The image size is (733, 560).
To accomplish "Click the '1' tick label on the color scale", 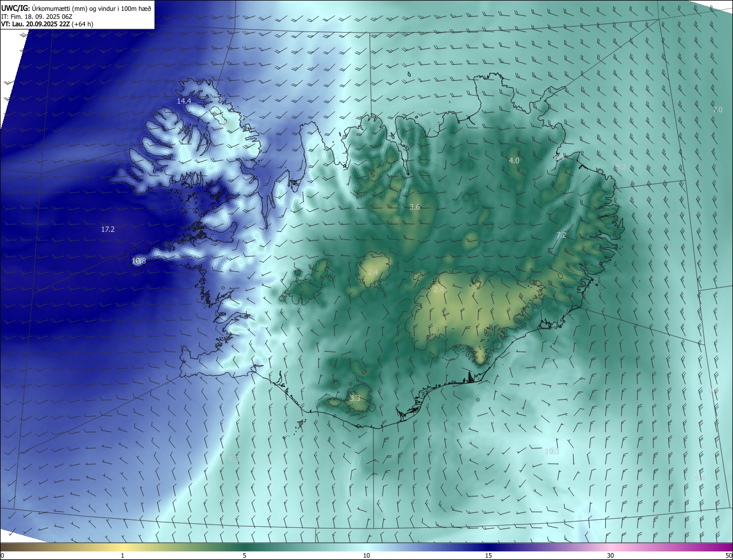I will pyautogui.click(x=123, y=555).
